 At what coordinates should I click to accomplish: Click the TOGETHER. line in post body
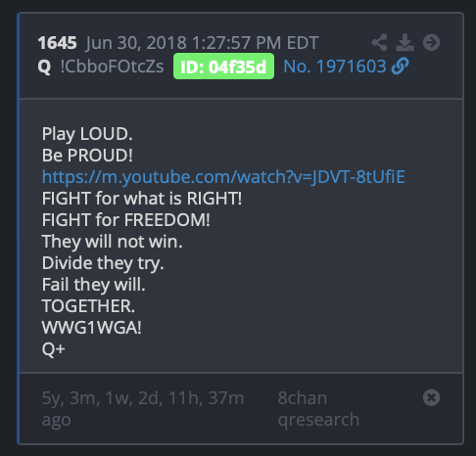pyautogui.click(x=88, y=306)
